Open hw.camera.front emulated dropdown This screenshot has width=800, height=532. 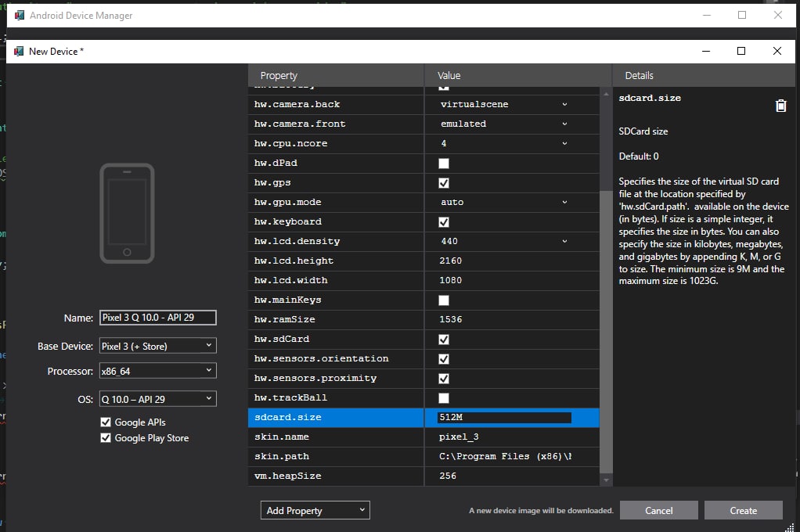click(564, 124)
